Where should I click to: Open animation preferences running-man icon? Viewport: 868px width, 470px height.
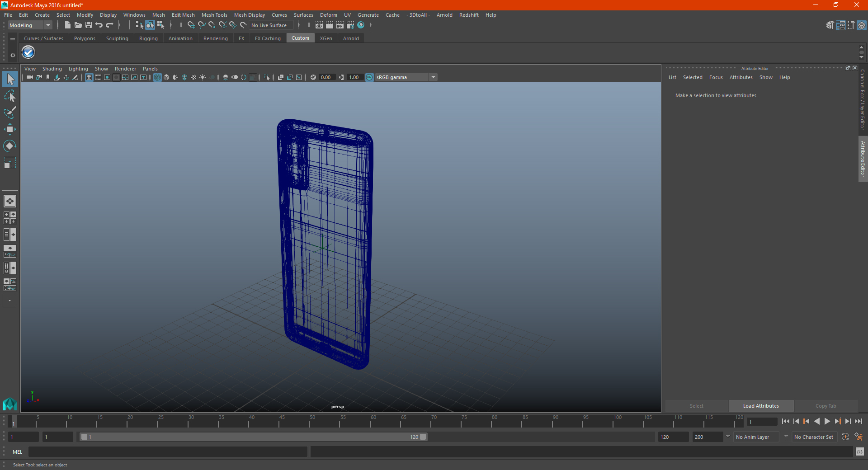click(x=859, y=437)
